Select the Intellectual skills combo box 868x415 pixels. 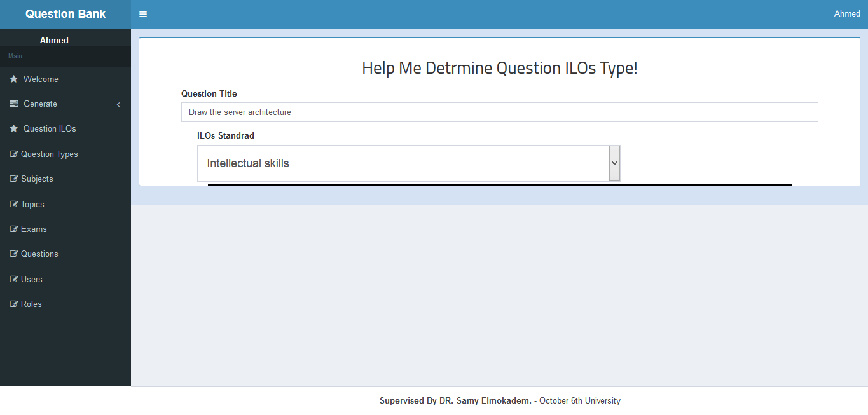pos(409,163)
